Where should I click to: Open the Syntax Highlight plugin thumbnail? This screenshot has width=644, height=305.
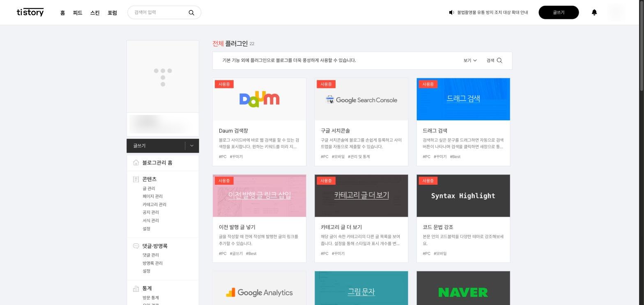[463, 196]
